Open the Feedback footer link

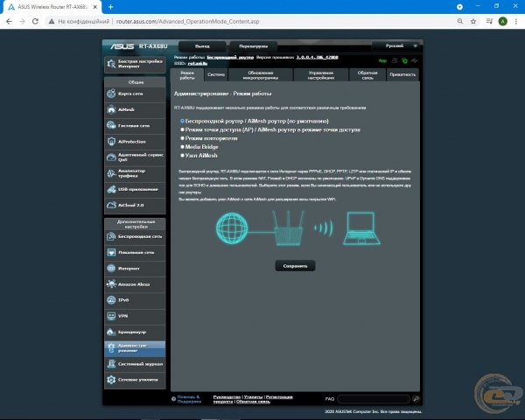pyautogui.click(x=253, y=402)
